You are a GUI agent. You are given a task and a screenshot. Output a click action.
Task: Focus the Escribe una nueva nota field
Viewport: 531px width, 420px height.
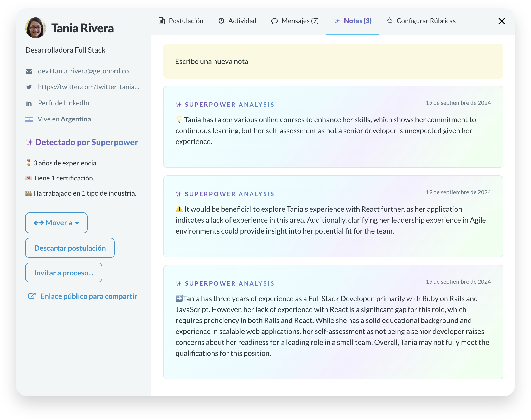(333, 61)
